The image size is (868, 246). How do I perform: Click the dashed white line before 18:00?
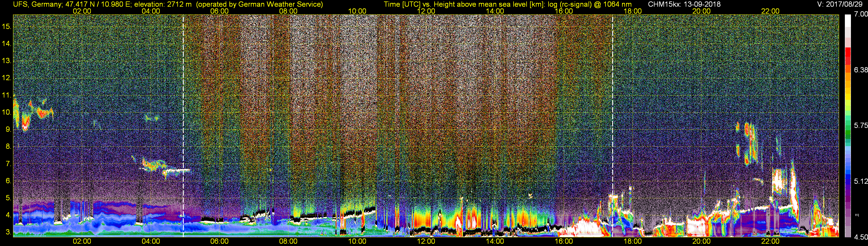point(613,125)
